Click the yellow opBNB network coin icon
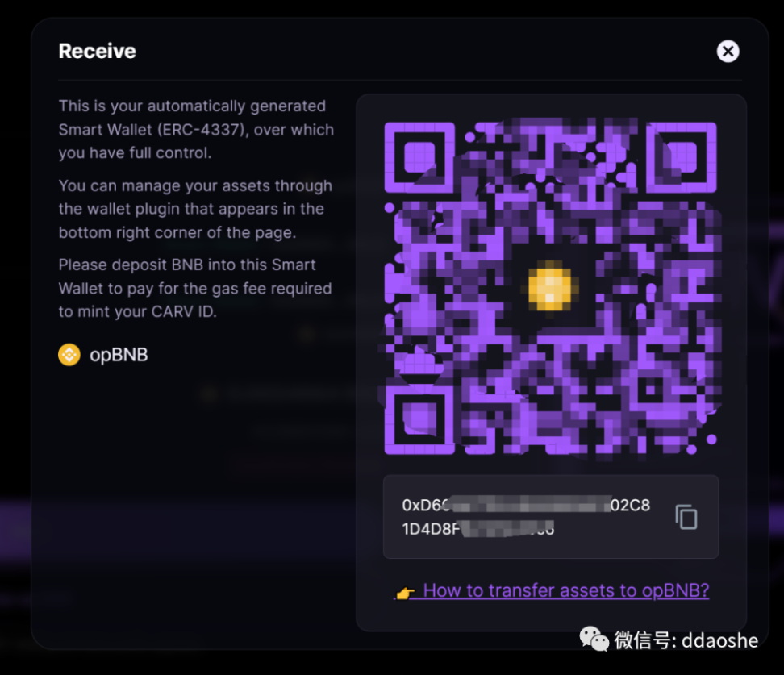Image resolution: width=784 pixels, height=675 pixels. tap(69, 355)
